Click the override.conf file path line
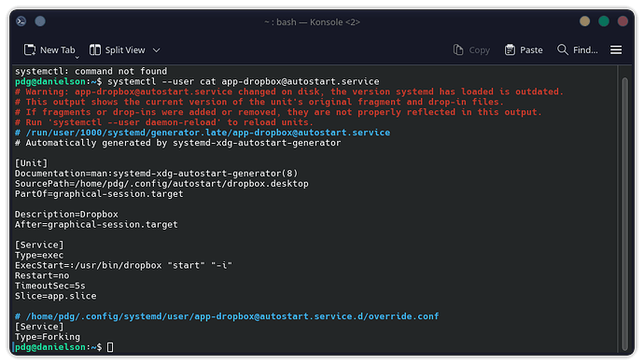 [x=227, y=316]
